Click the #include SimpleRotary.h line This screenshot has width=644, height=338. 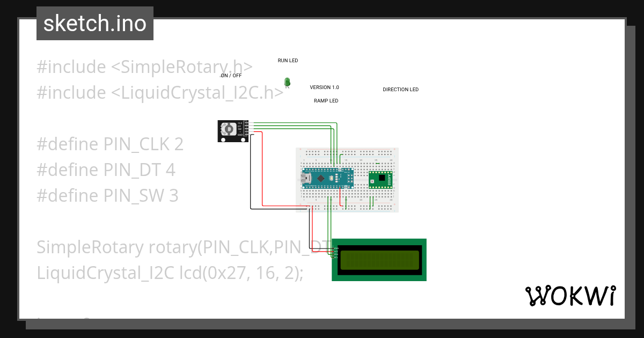coord(144,67)
